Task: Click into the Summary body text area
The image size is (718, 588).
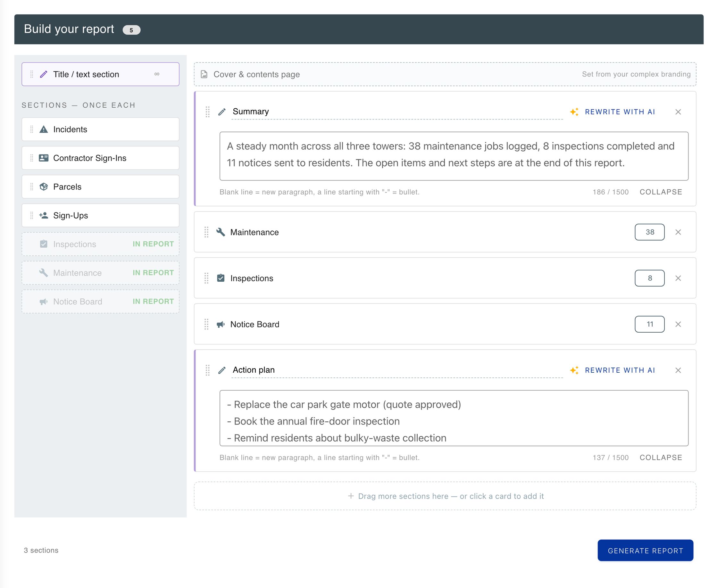Action: coord(454,156)
